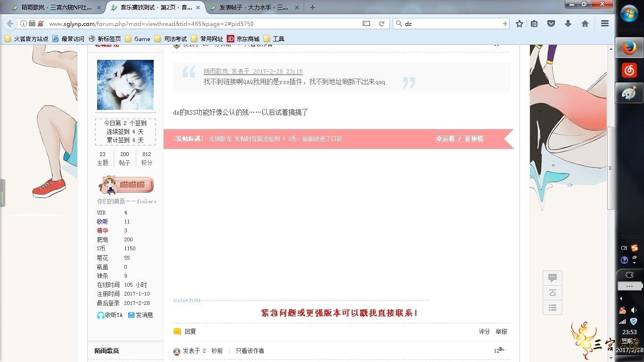Screen dimensions: 644x362
Task: Click the URL address field
Action: click(x=203, y=24)
